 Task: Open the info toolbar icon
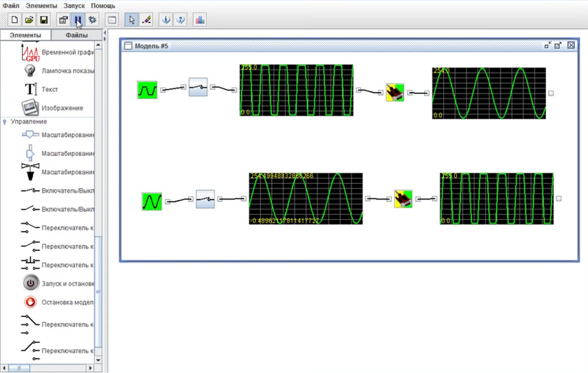point(166,20)
